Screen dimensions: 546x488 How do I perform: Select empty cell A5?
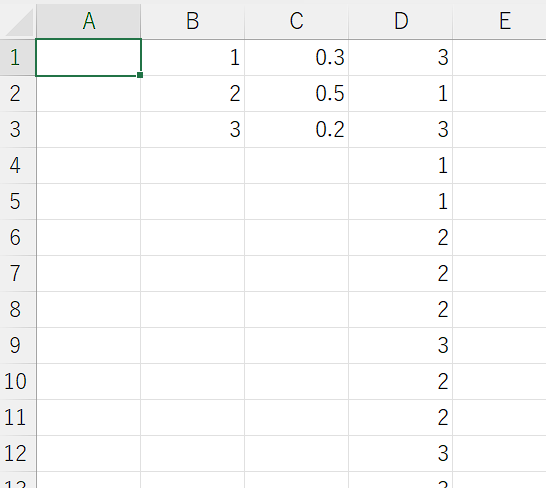pyautogui.click(x=88, y=202)
